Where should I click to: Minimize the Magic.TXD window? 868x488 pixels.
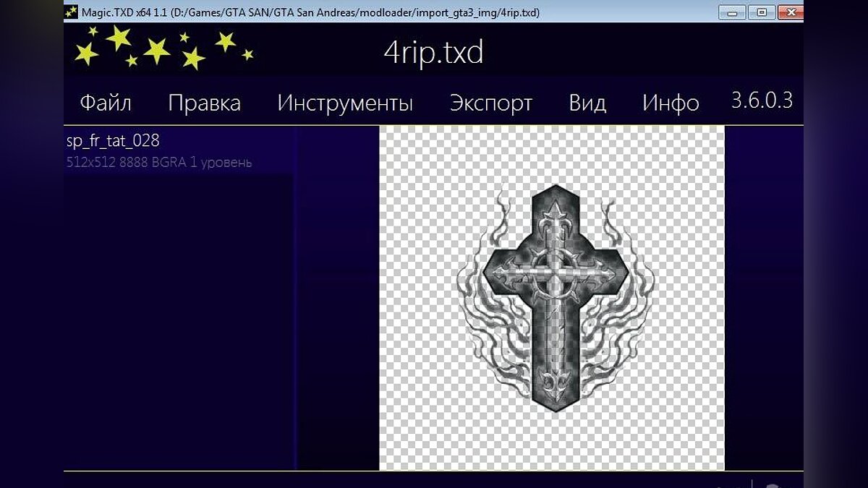732,12
